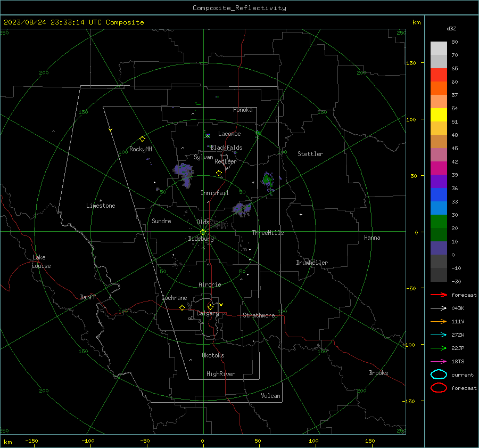
Task: Pick the purple 39 dBZ swatch
Action: [439, 182]
